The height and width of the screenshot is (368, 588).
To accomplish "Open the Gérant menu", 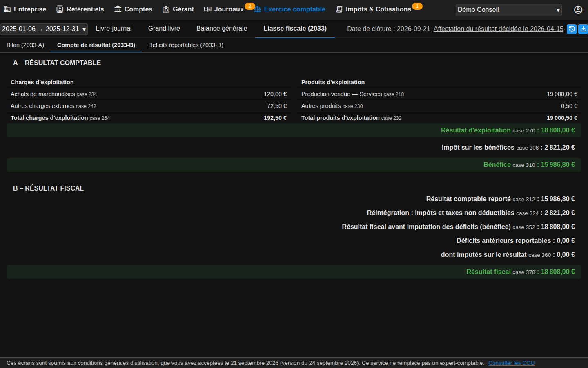I will tap(178, 9).
